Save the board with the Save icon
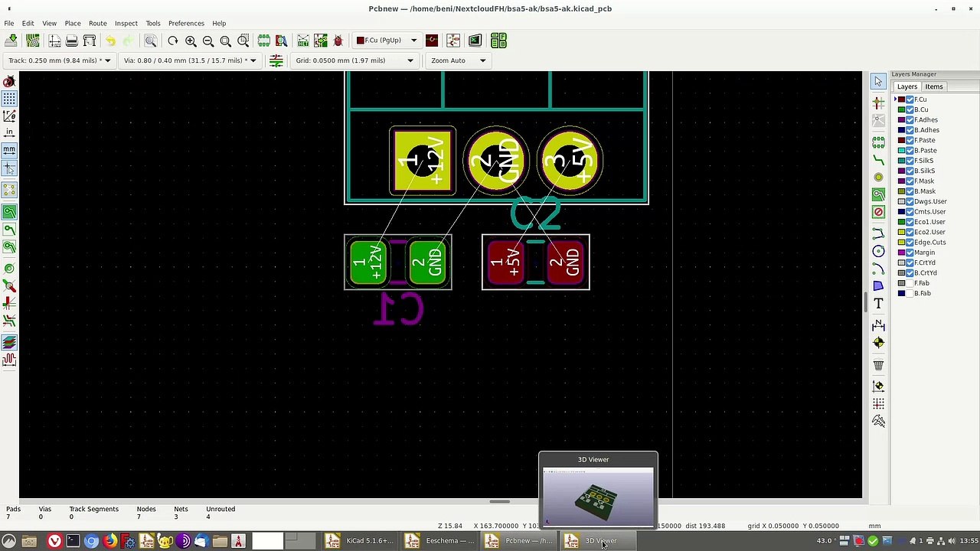980x551 pixels. [x=12, y=41]
